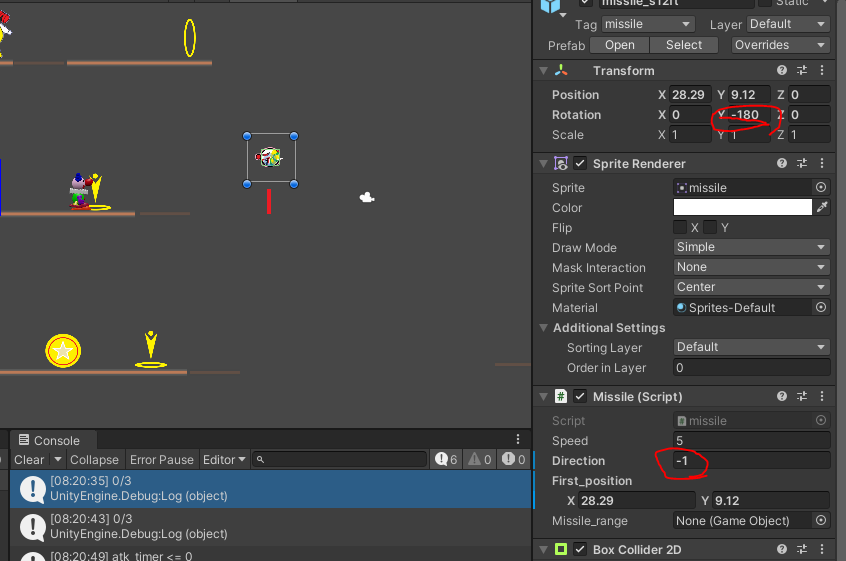Select the 08:20:43 console log entry
The height and width of the screenshot is (561, 846).
(270, 526)
